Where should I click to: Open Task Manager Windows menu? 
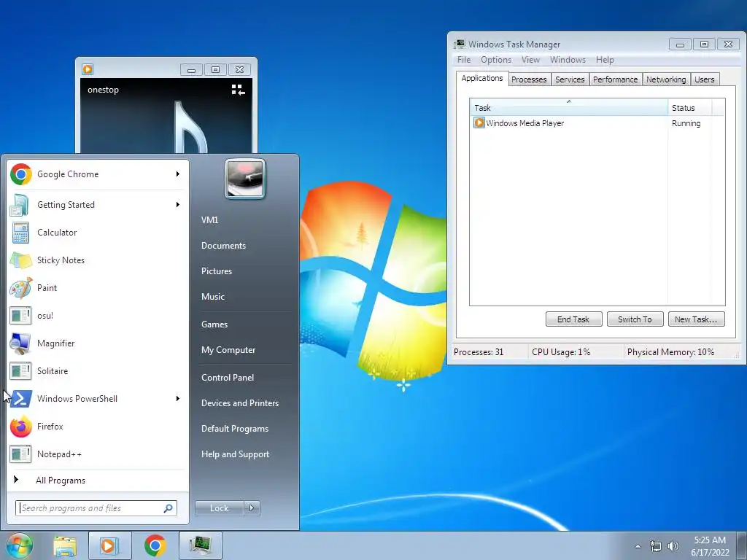(568, 60)
